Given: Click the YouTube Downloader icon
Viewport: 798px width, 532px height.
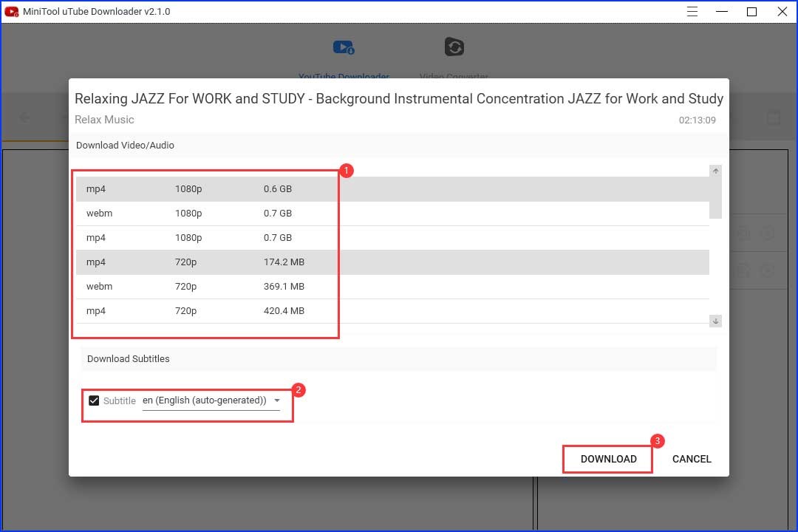Looking at the screenshot, I should pos(344,47).
